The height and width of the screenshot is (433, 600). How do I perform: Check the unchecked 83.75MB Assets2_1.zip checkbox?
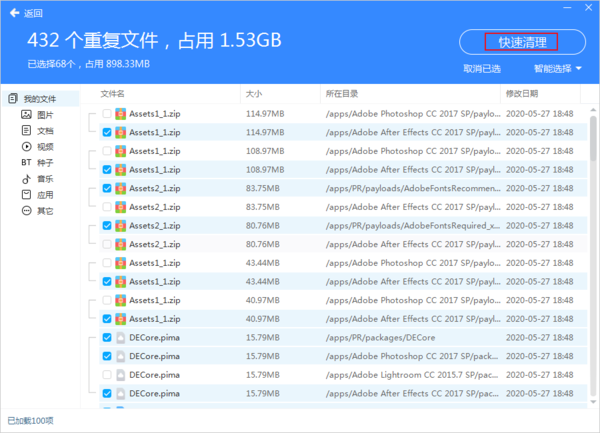[x=107, y=188]
